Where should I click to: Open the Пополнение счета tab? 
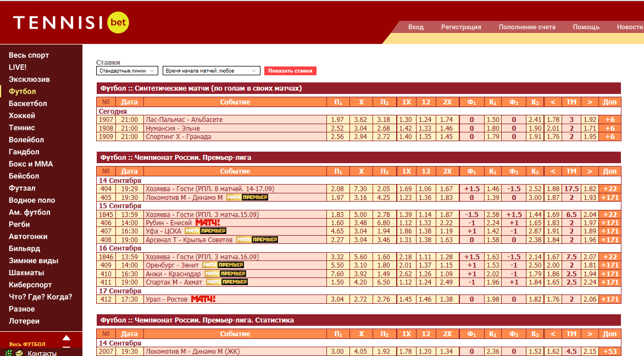point(527,27)
